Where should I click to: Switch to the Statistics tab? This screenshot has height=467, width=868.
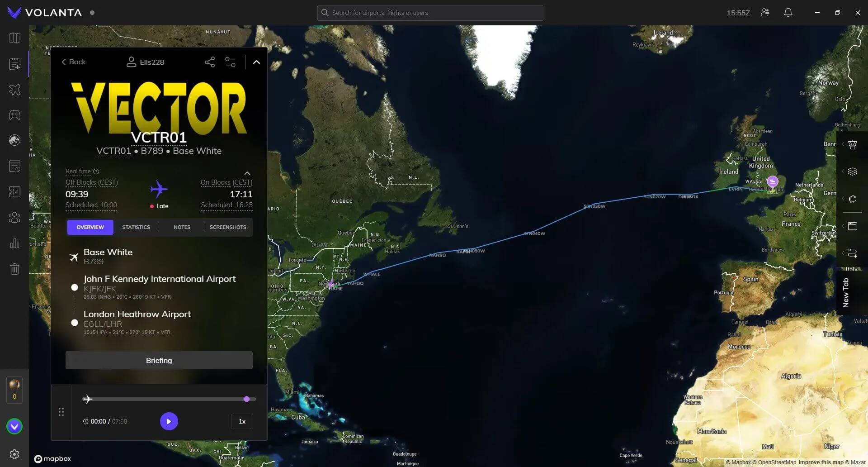[136, 227]
